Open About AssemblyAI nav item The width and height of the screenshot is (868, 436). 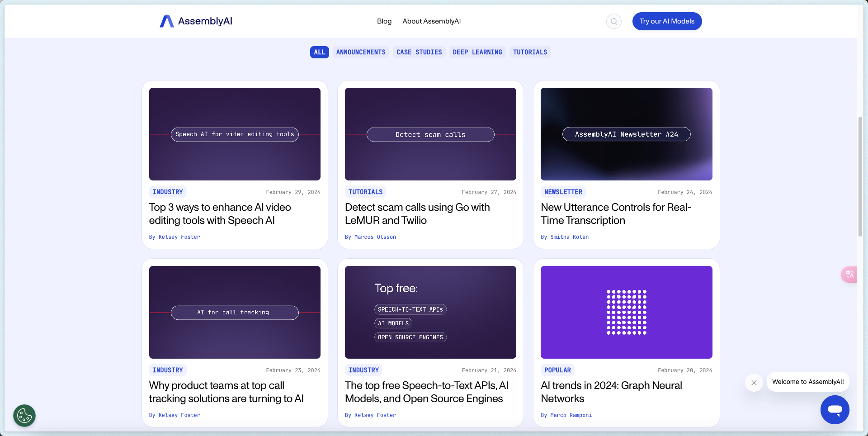click(432, 21)
